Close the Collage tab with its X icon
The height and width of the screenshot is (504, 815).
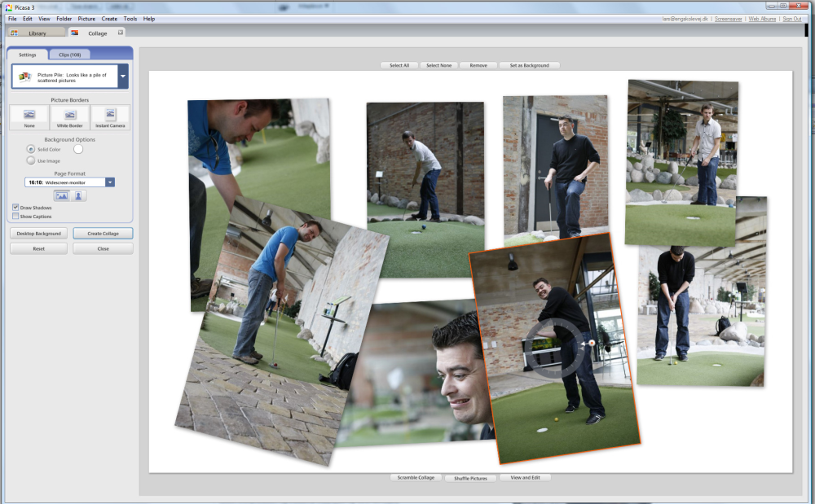[121, 33]
